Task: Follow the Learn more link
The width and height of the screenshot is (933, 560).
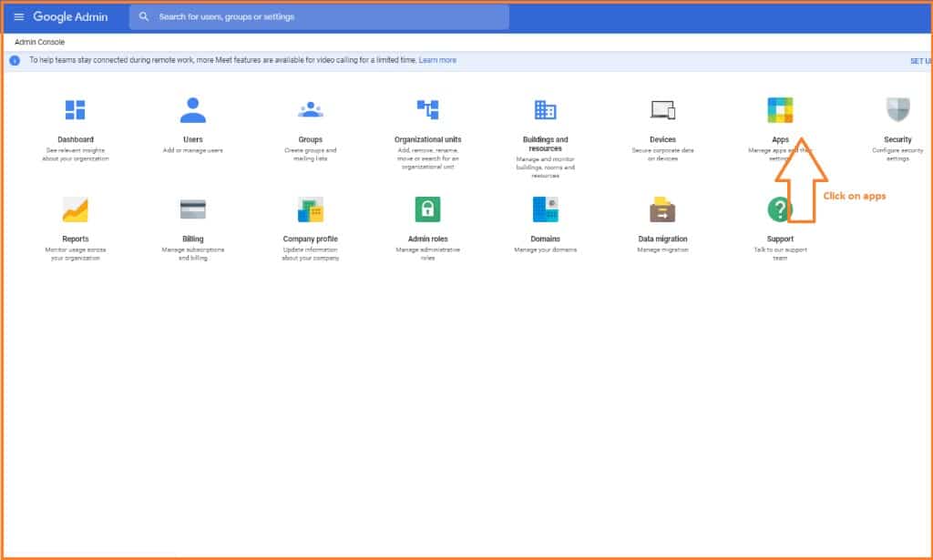Action: click(437, 60)
